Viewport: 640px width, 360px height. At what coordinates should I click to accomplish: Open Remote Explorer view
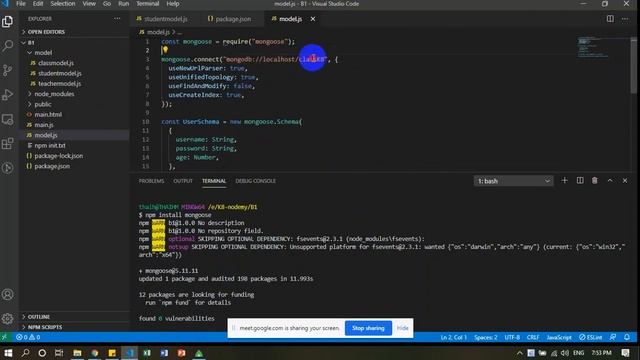7,119
